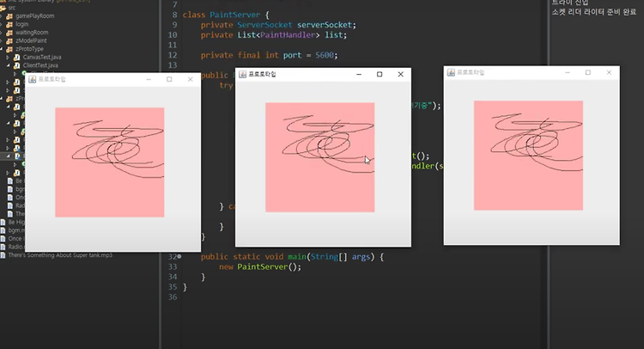Viewport: 644px width, 349px height.
Task: Maximize the left 프로토타입 window
Action: (x=169, y=79)
